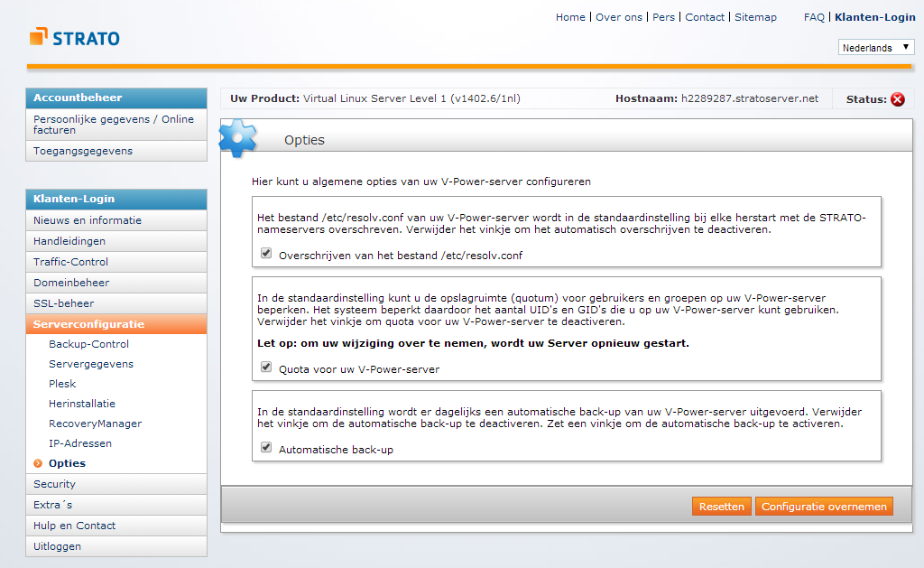Image resolution: width=924 pixels, height=568 pixels.
Task: Uncheck Overschrijven van het bestand /etc/resolv.conf
Action: (x=266, y=254)
